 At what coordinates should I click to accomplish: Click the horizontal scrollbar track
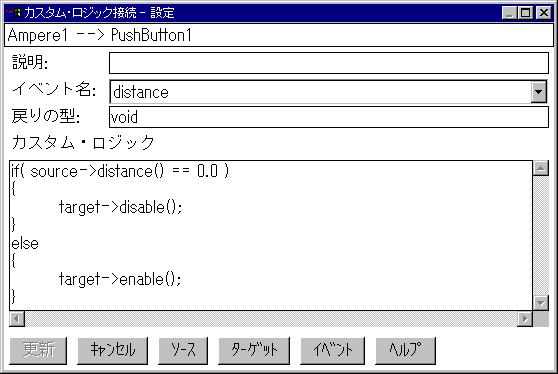click(271, 319)
